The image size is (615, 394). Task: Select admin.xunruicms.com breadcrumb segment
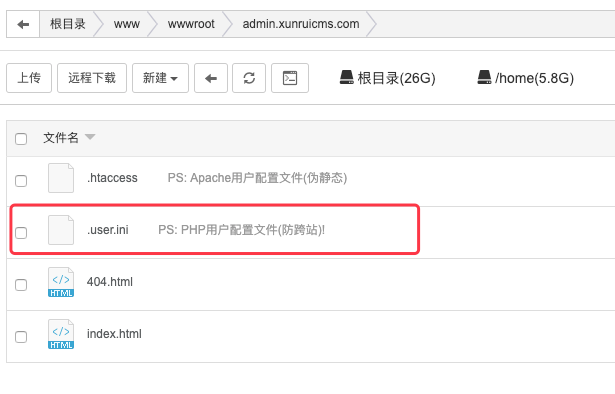click(301, 24)
